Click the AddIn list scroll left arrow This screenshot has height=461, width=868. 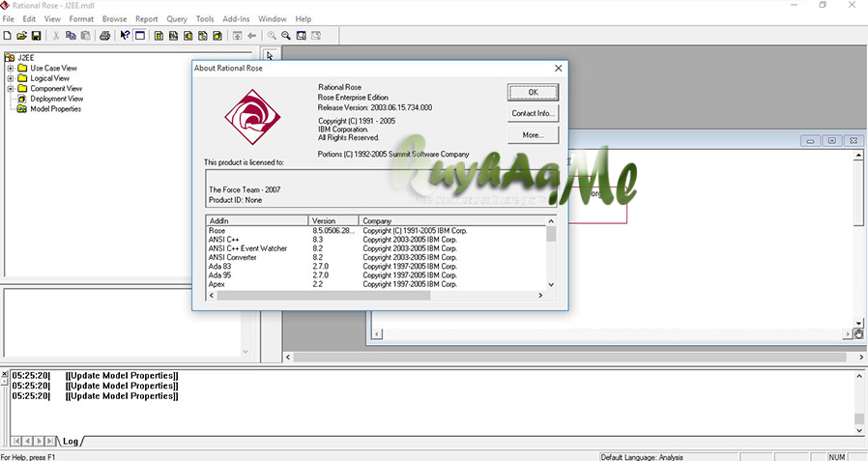point(212,296)
